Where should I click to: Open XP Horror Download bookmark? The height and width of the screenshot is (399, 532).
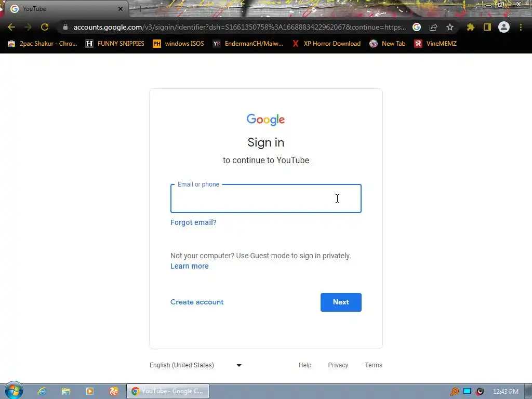(x=326, y=44)
